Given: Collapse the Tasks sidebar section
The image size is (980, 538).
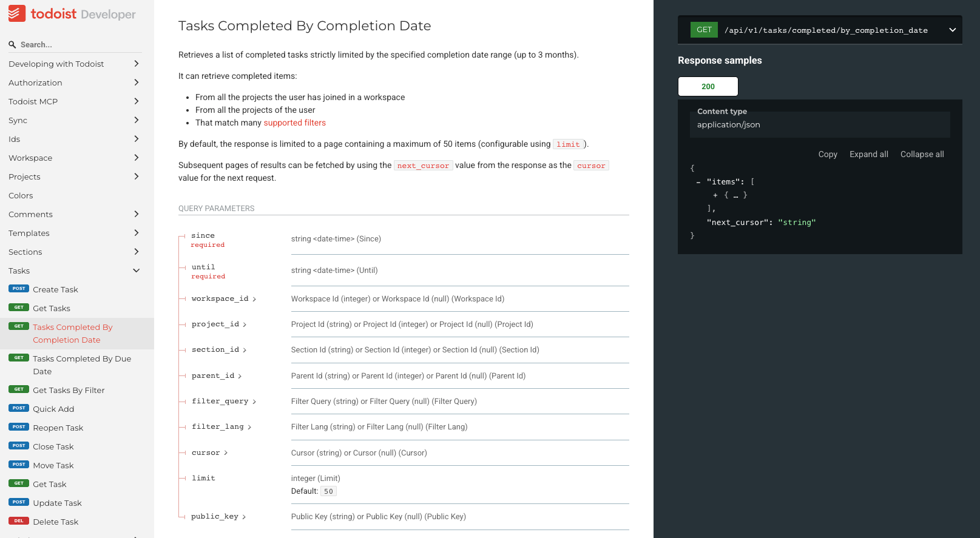Looking at the screenshot, I should click(136, 271).
